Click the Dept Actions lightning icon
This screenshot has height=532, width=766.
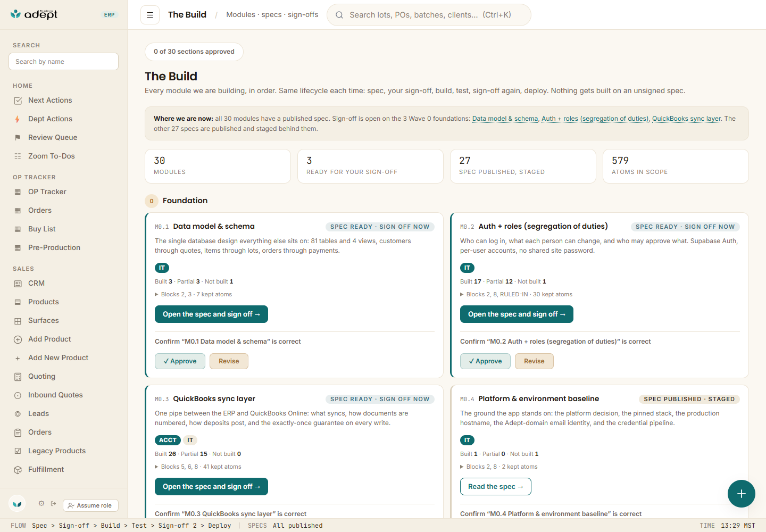18,119
